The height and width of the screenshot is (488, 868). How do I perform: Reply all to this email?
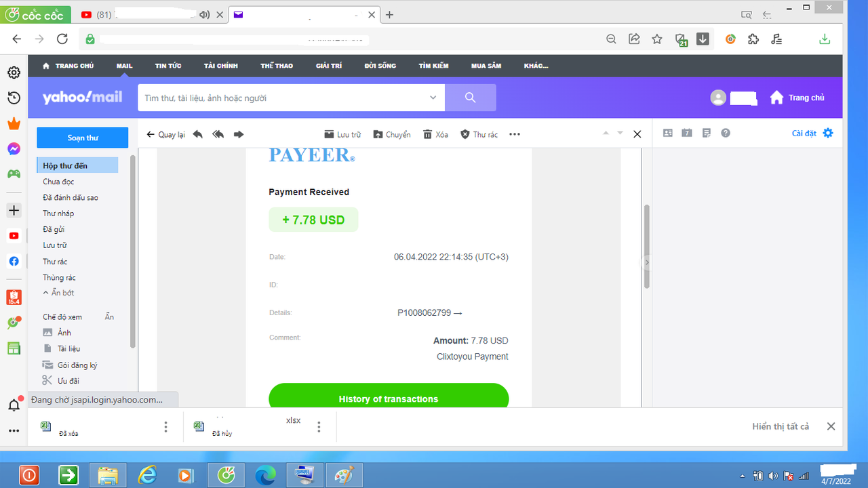[218, 134]
